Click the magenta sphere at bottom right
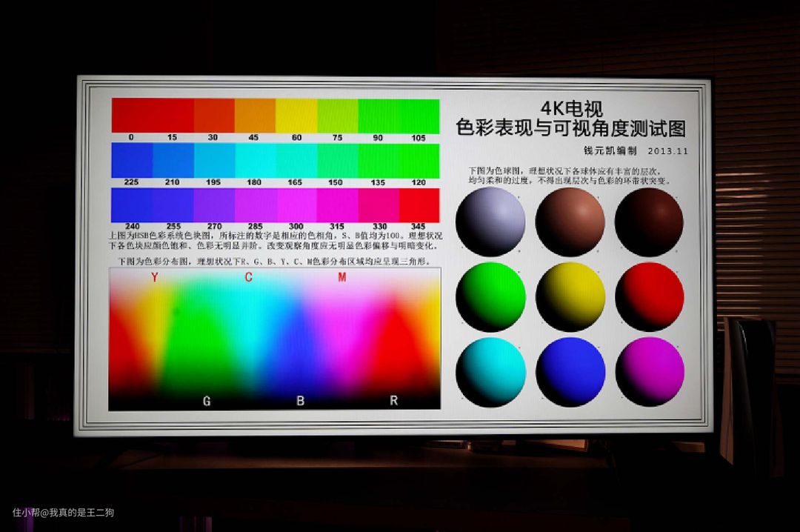This screenshot has height=532, width=800. click(x=649, y=371)
